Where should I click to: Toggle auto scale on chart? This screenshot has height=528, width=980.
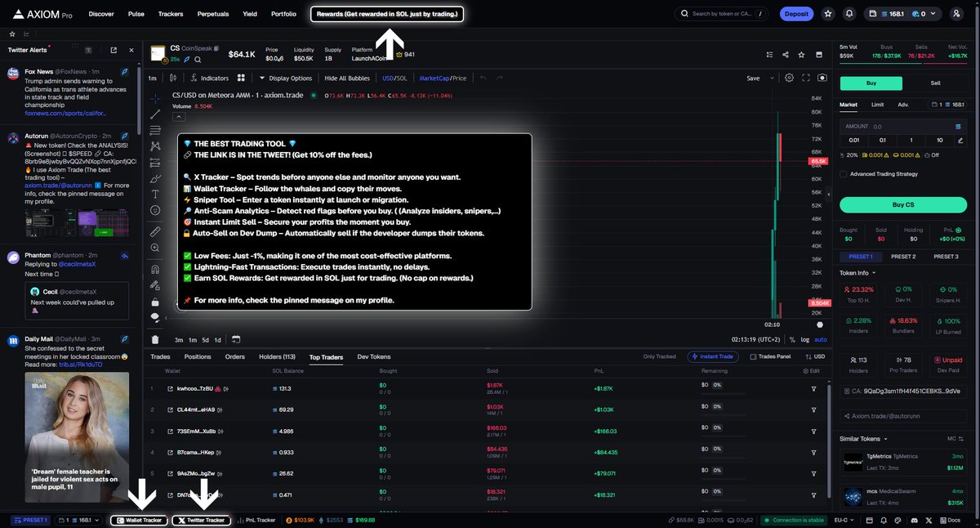tap(821, 339)
